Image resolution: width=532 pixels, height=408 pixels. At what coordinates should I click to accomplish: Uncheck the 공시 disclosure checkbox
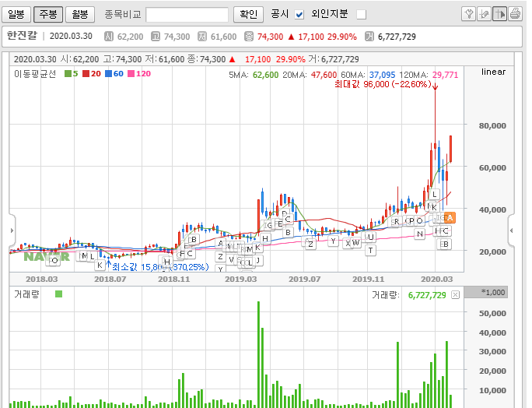tap(299, 15)
